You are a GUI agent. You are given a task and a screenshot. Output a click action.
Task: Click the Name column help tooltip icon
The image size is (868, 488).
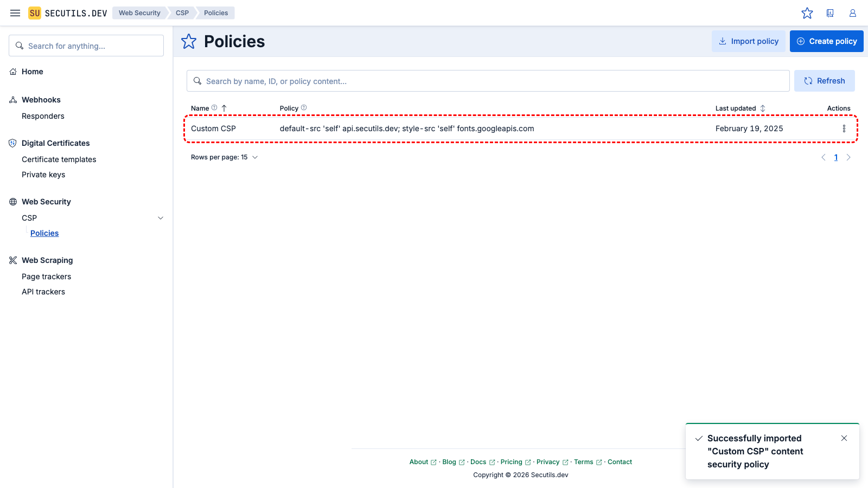pos(214,107)
